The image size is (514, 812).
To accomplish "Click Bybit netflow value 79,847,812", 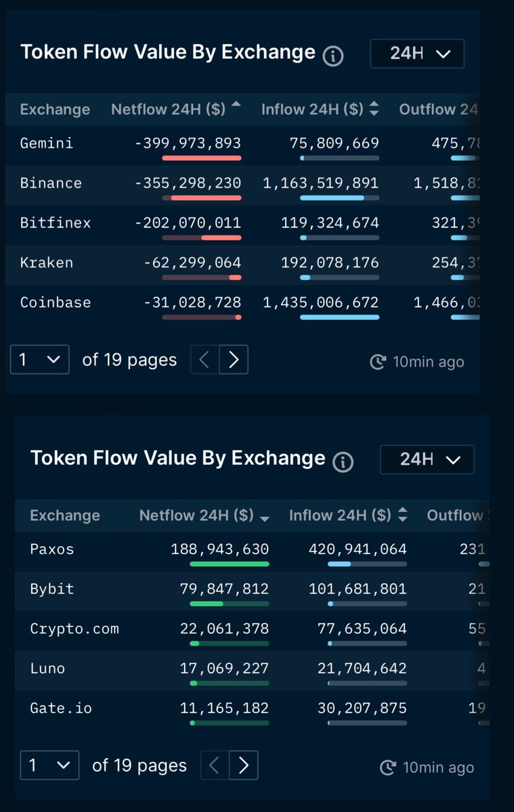I will (225, 589).
